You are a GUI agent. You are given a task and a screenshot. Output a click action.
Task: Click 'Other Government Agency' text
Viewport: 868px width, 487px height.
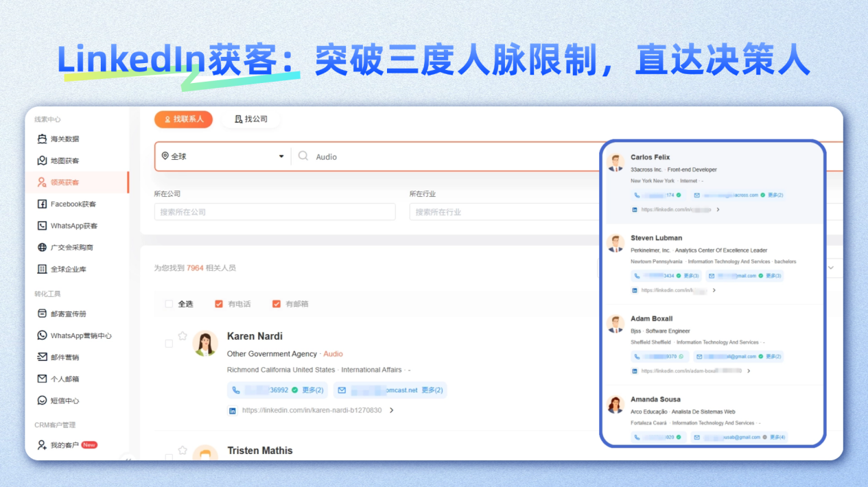point(272,354)
